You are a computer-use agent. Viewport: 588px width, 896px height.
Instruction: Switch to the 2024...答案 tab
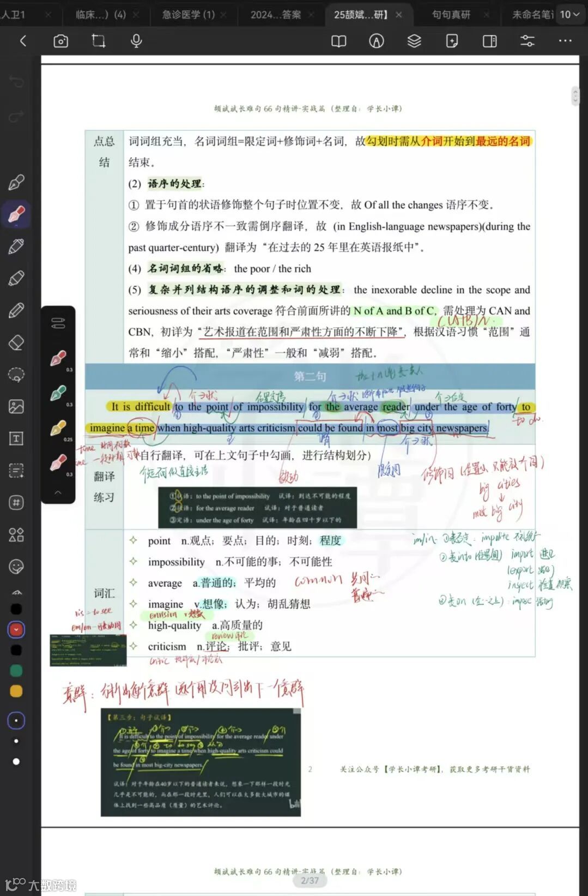[x=276, y=15]
